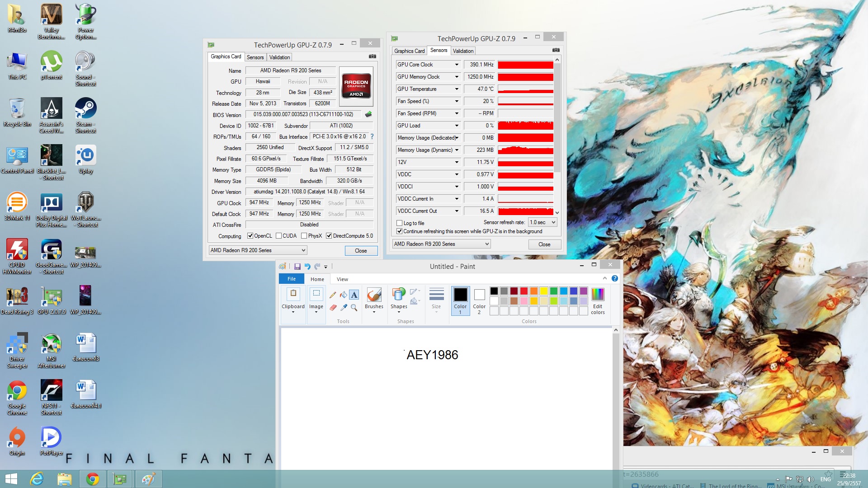Viewport: 868px width, 488px height.
Task: Uncheck Continue refreshing in background option
Action: (400, 231)
